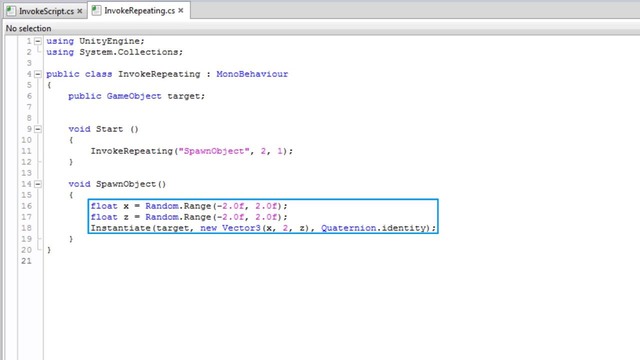This screenshot has width=640, height=360.
Task: Click the "SpawnObject" string literal on line 11
Action: [x=213, y=151]
